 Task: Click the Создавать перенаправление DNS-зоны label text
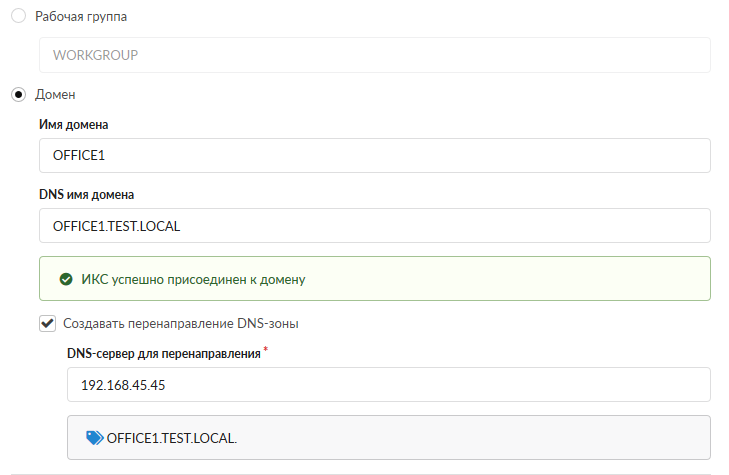coord(181,323)
